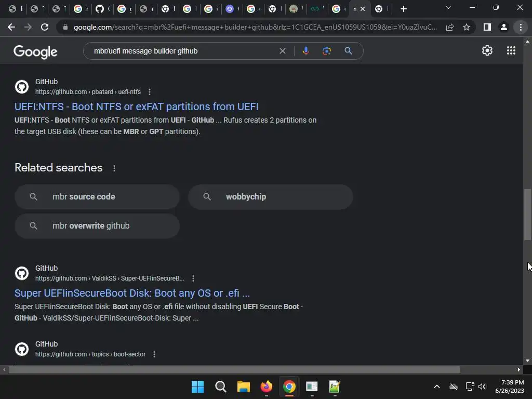532x399 pixels.
Task: Open the clock and date panel
Action: [x=510, y=387]
